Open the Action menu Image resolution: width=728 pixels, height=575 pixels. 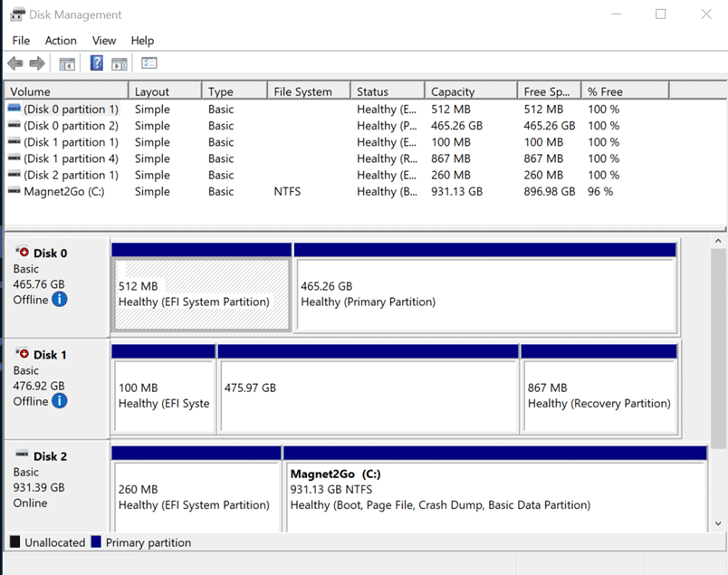tap(60, 41)
